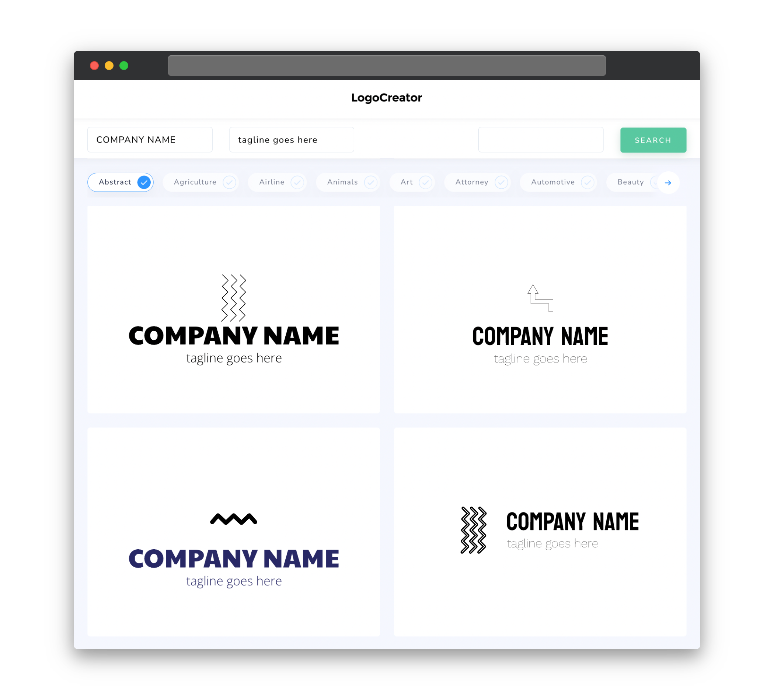774x700 pixels.
Task: Click the Abstract category checkmark icon
Action: [x=144, y=182]
